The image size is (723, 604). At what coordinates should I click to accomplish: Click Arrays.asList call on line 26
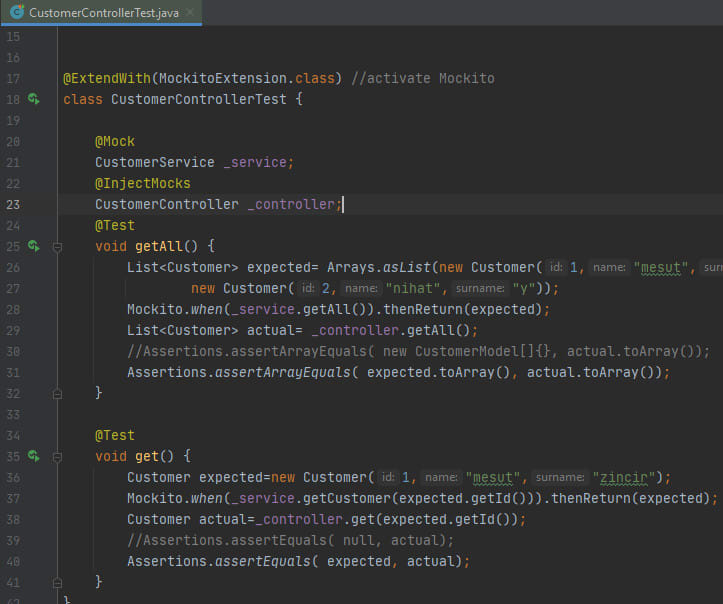379,267
